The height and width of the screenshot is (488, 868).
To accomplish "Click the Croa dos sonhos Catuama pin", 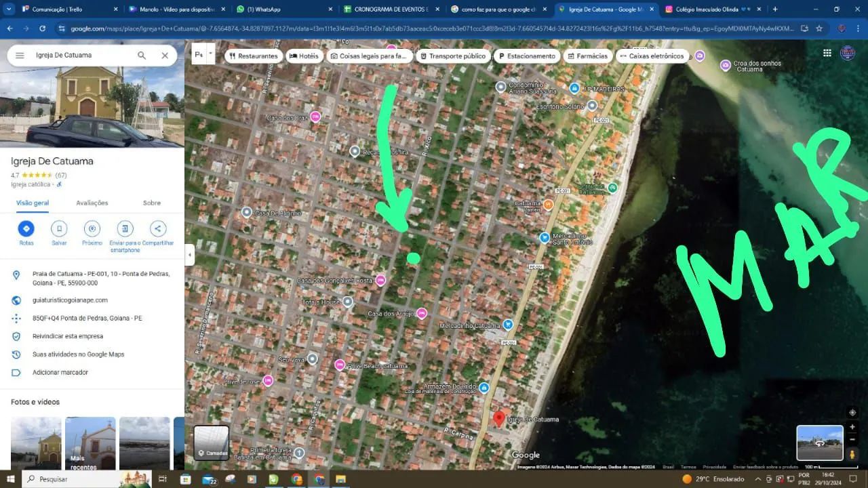I will 726,64.
